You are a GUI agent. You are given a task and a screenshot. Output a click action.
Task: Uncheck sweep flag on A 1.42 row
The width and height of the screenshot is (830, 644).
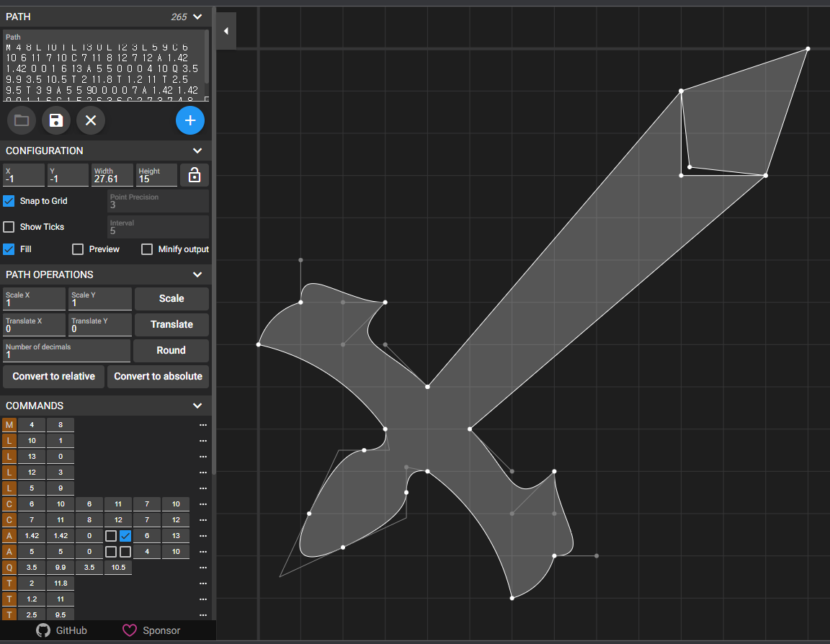coord(125,536)
